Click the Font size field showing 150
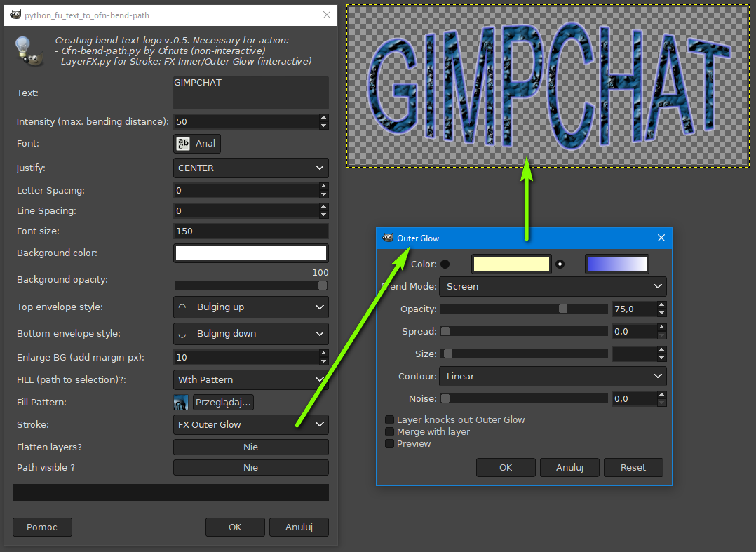This screenshot has height=552, width=756. click(251, 231)
